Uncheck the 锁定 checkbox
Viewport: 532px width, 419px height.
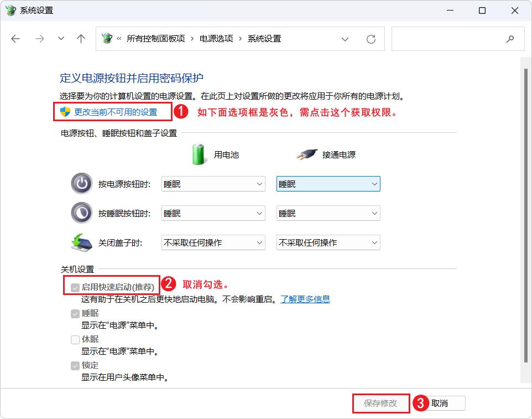75,366
